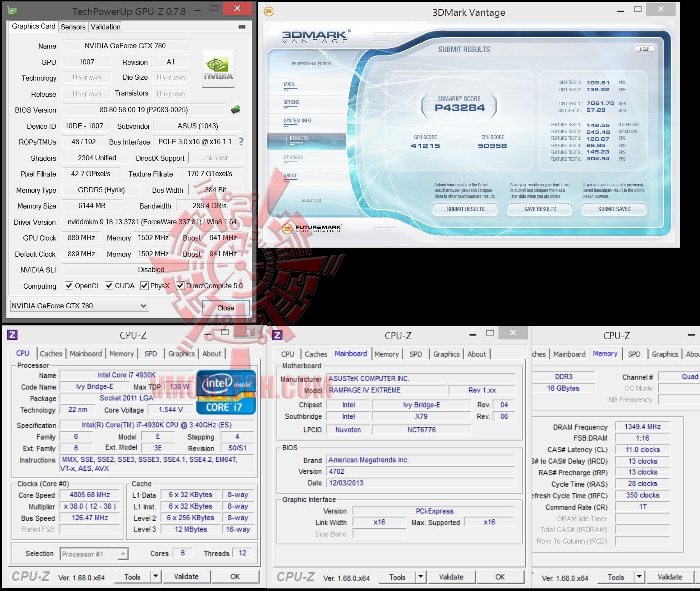
Task: Click the Close button in GPU-Z
Action: click(226, 308)
